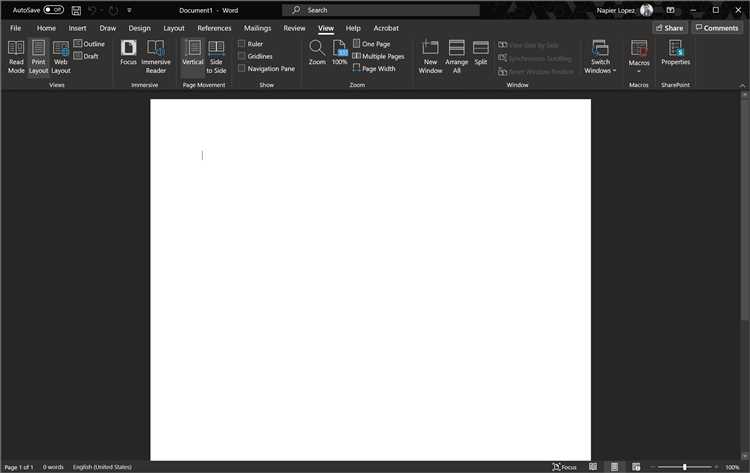Open Immersive Reader

[x=156, y=57]
